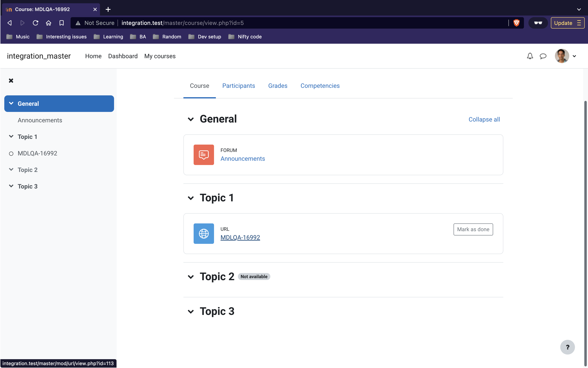This screenshot has height=368, width=588.
Task: Open the user avatar menu
Action: [562, 56]
